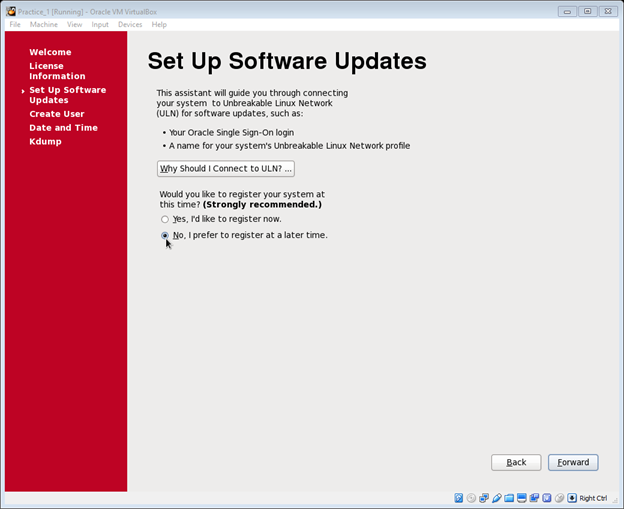Open the View menu

(x=74, y=24)
